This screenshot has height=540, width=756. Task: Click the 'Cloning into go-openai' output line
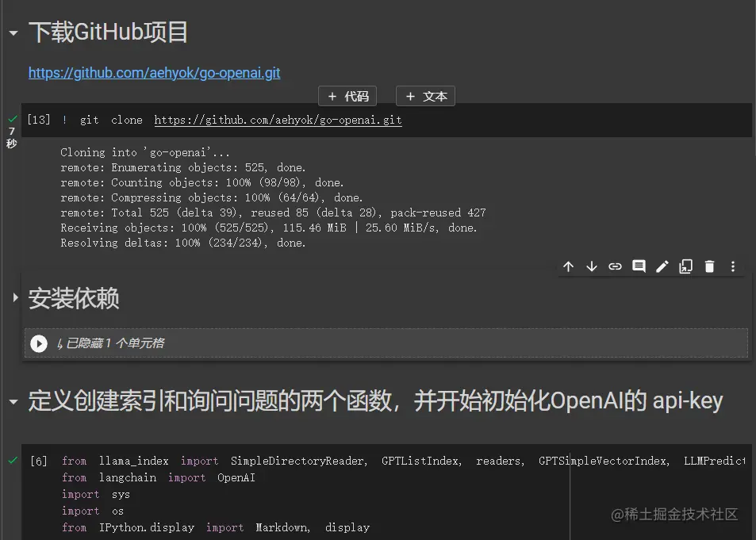(145, 152)
